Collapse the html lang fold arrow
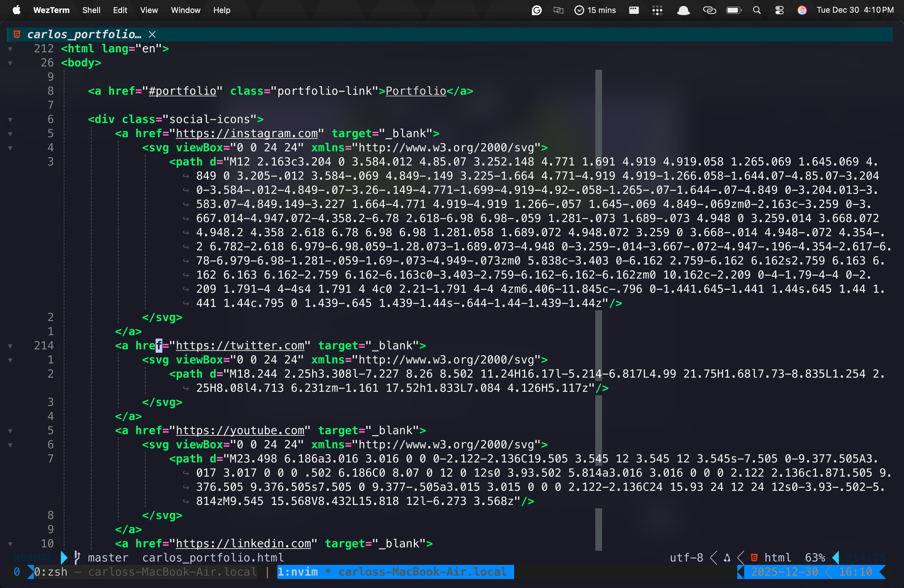Viewport: 904px width, 588px height. (x=10, y=49)
